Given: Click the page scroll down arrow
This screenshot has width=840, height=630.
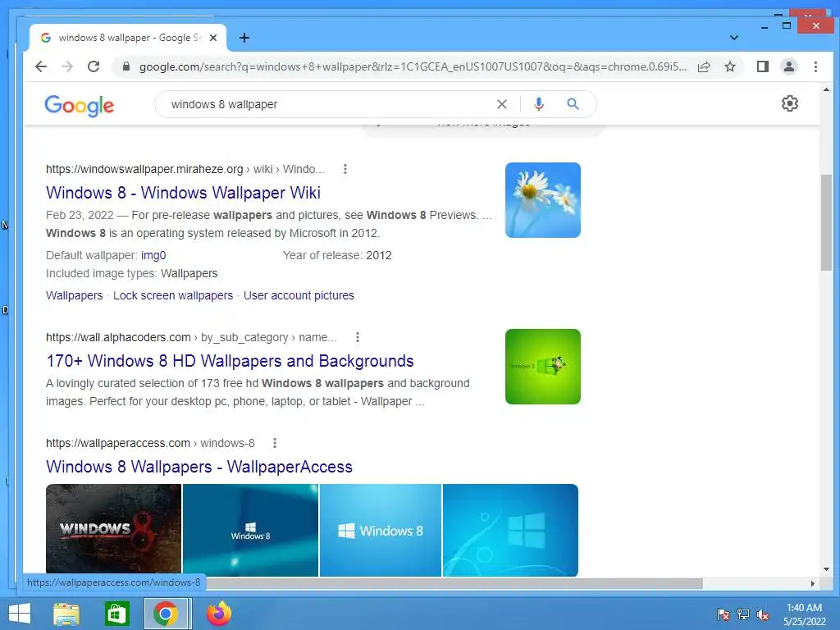Looking at the screenshot, I should 826,569.
